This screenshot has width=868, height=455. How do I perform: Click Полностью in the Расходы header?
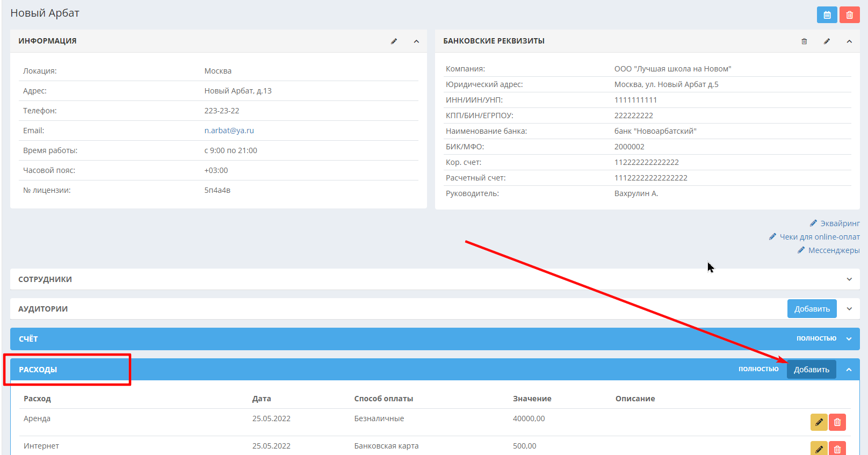(x=758, y=369)
